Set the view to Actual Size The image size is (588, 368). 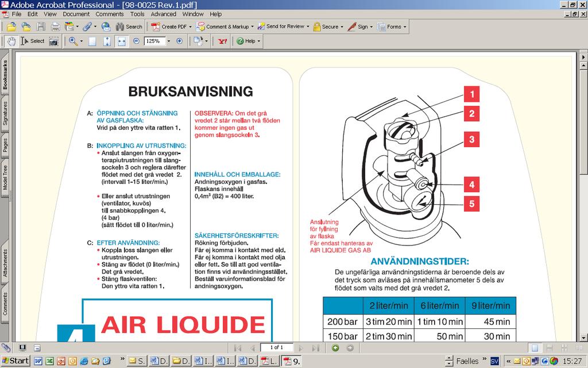pyautogui.click(x=92, y=41)
